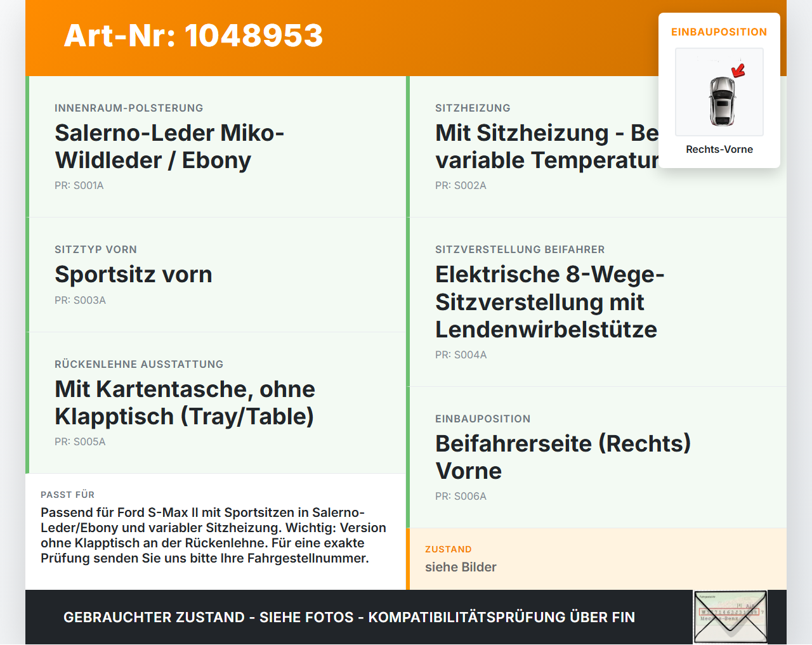
Task: Select the Beifahrerseite (Rechts) Vorne value
Action: click(563, 457)
